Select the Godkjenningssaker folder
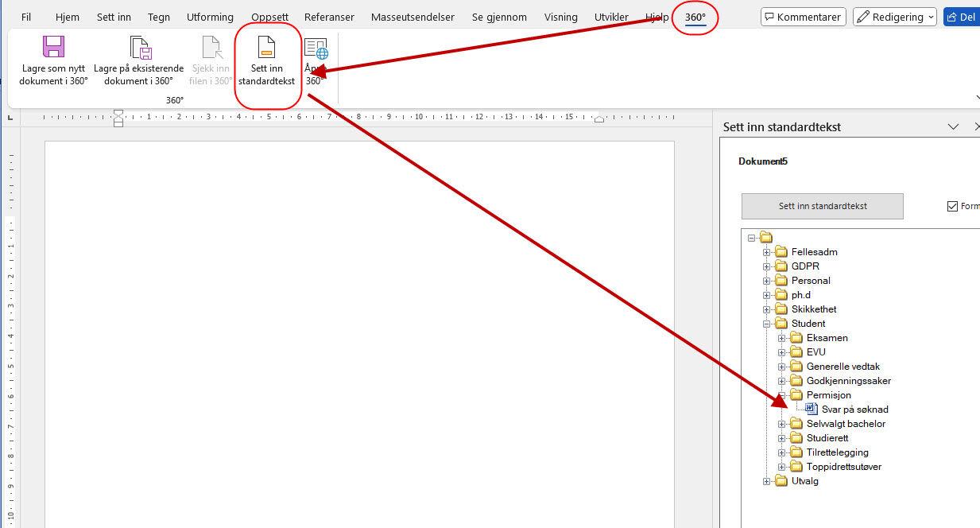 click(841, 381)
